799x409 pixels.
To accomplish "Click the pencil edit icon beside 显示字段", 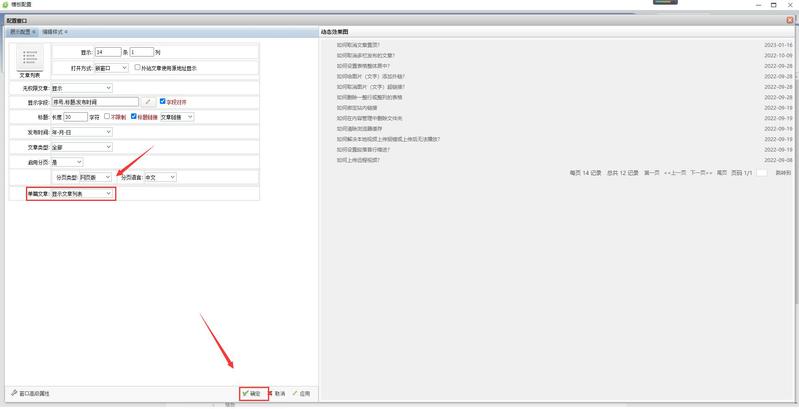I will click(147, 101).
